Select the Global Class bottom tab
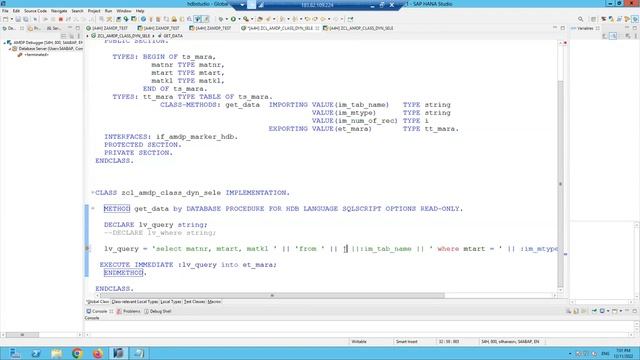Screen dimensions: 640x360 click(98, 302)
